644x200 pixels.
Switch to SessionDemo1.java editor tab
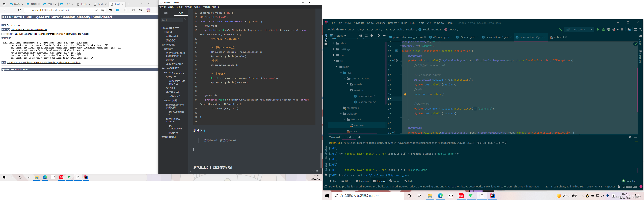497,37
